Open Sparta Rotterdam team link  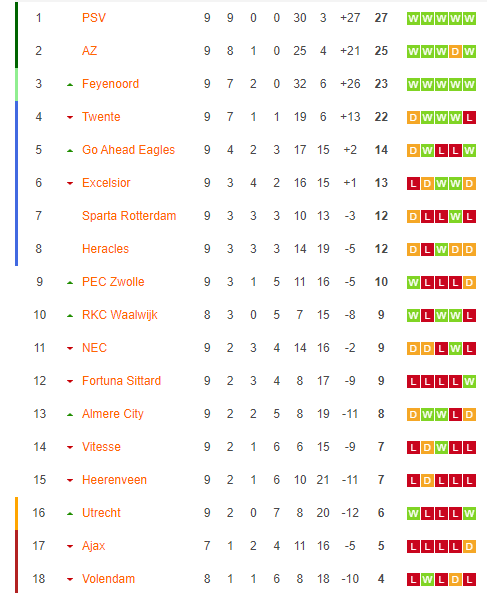(129, 216)
